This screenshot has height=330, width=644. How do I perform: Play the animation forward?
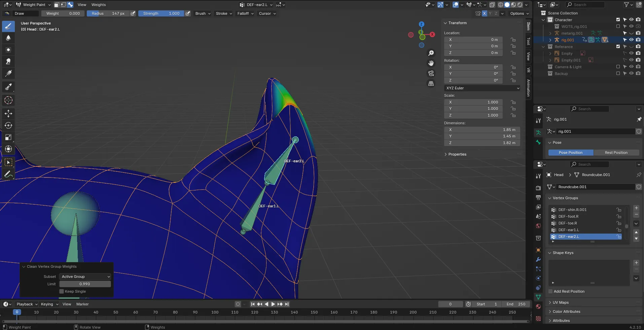(273, 304)
